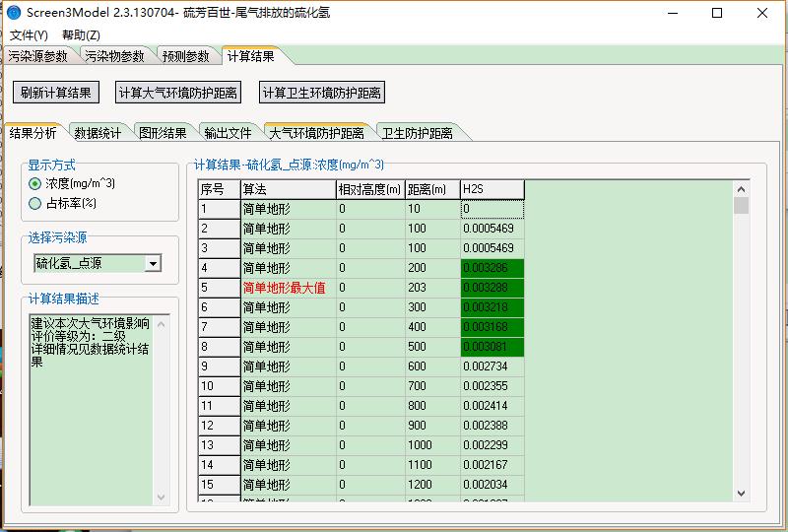Click the results table scrollbar thumb
The image size is (788, 532).
742,206
